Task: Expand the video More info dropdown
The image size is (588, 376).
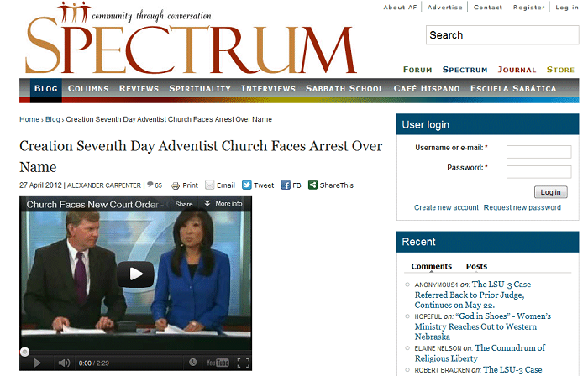Action: (x=223, y=204)
